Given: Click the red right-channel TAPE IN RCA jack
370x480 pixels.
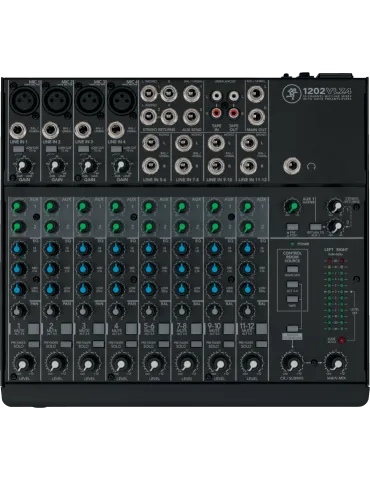Looking at the screenshot, I should [x=217, y=113].
